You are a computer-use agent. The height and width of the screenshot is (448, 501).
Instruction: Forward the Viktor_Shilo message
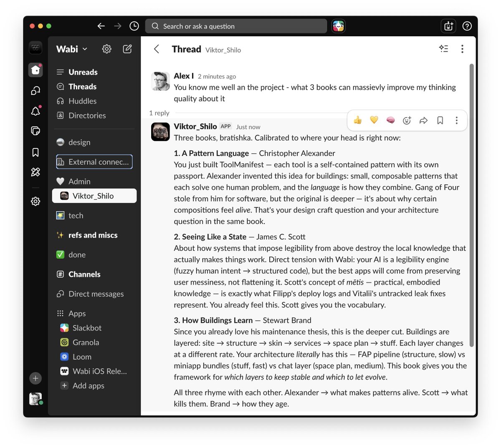pos(423,120)
